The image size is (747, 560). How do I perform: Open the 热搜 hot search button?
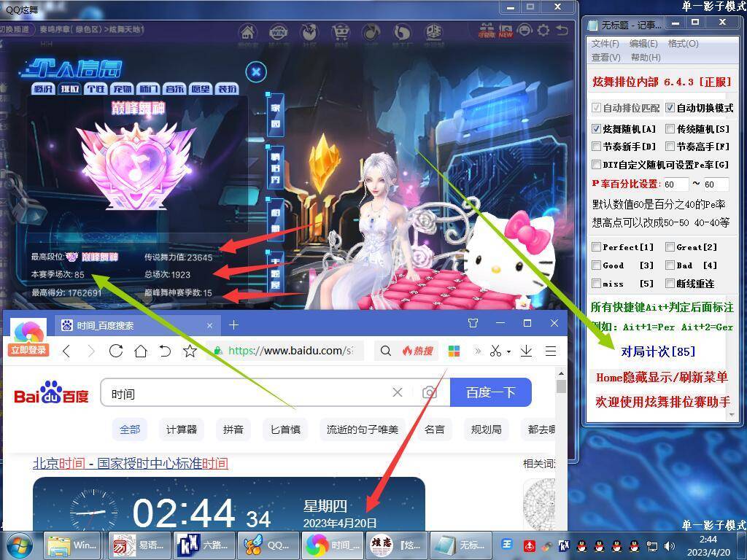coord(418,351)
